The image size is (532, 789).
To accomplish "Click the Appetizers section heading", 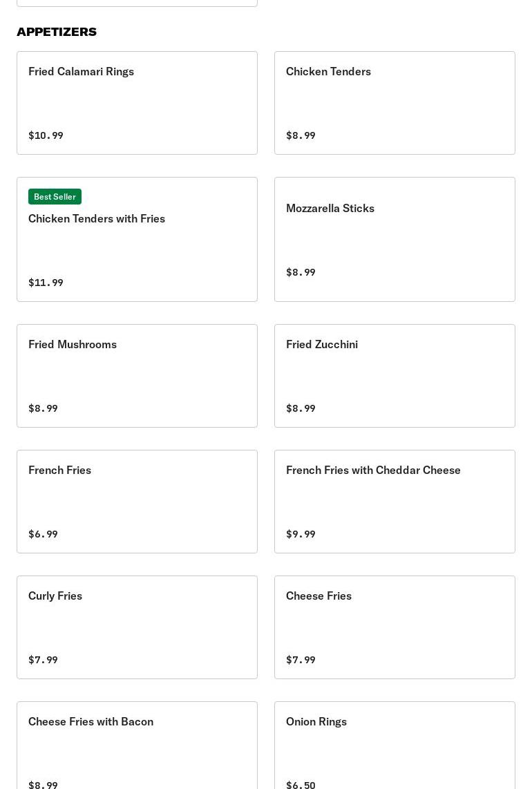I will (57, 32).
